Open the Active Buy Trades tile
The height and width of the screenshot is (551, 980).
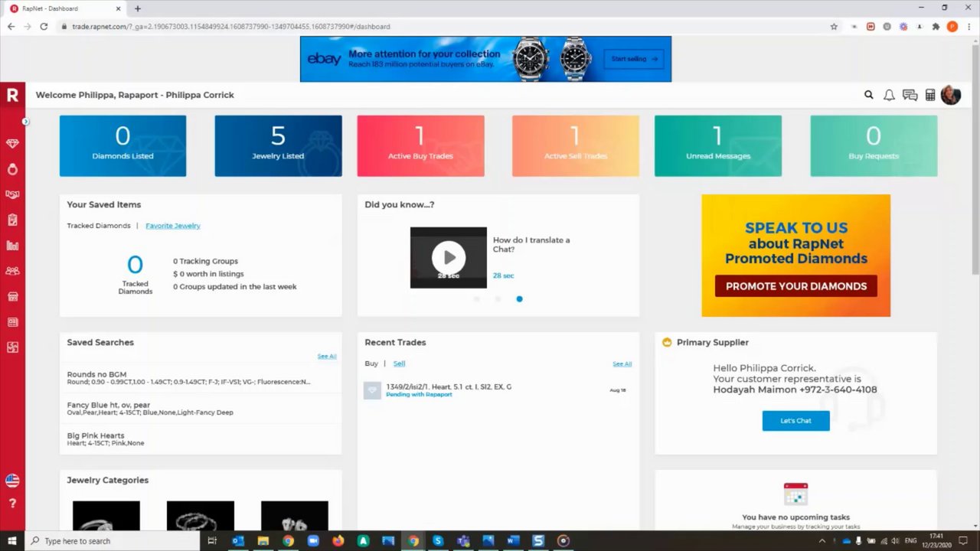tap(420, 145)
